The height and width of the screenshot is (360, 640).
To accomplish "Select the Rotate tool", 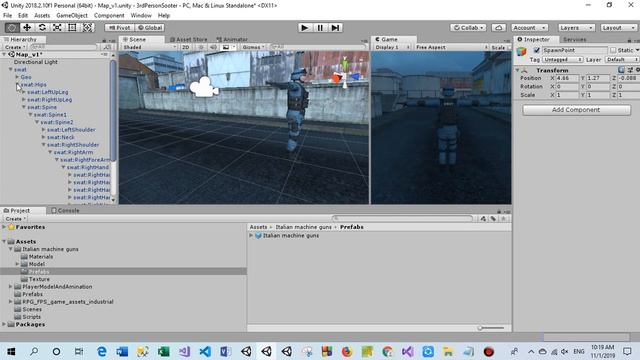I will pyautogui.click(x=42, y=27).
